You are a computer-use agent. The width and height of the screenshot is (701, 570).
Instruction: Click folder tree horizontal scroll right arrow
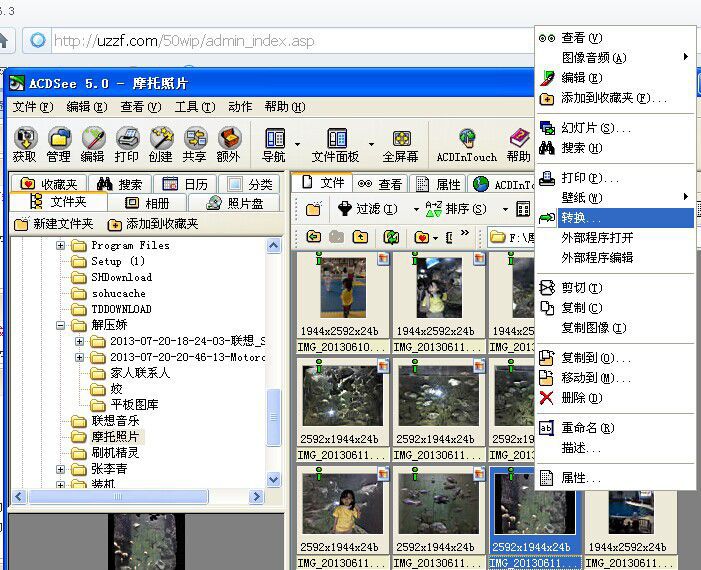point(257,496)
